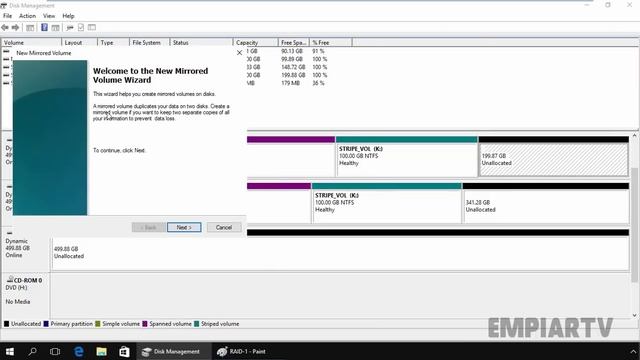Open File Explorer from the taskbar
The image size is (640, 360).
101,351
